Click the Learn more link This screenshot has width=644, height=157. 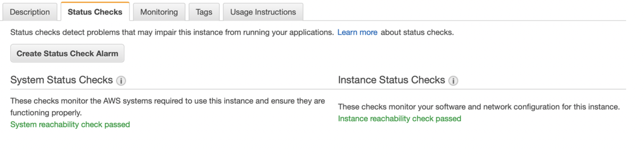[357, 32]
